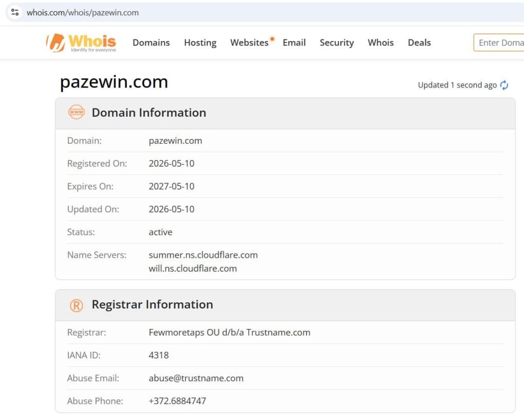
Task: Click the browser site settings icon
Action: [15, 12]
